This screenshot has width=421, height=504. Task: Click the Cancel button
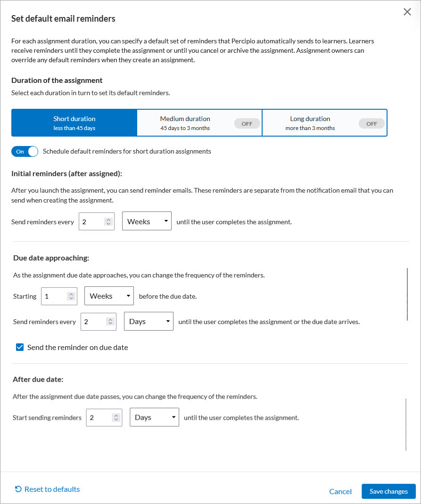tap(340, 492)
